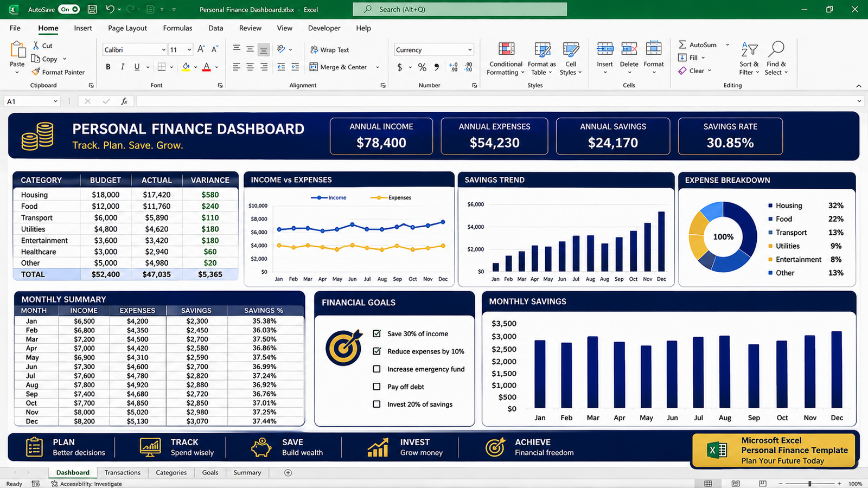Click the Insert Function fx icon
The image size is (868, 488).
point(124,101)
